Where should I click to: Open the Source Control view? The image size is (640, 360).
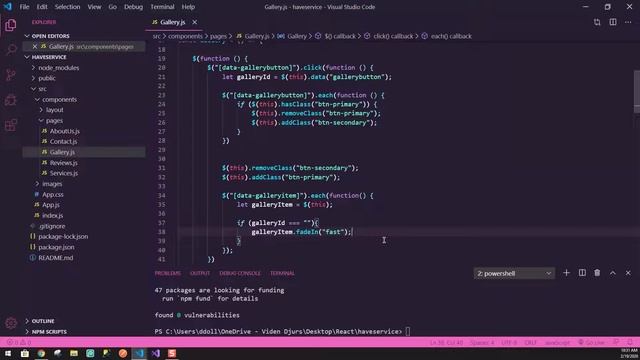[x=11, y=75]
